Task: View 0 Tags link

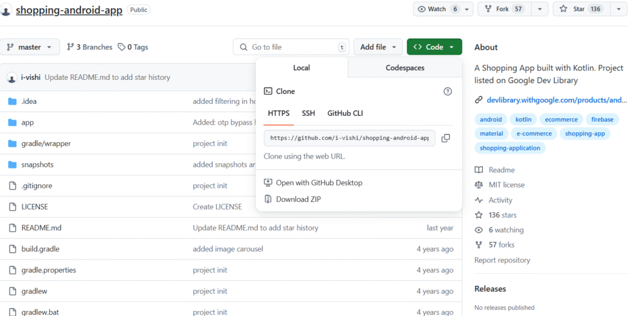Action: click(133, 47)
